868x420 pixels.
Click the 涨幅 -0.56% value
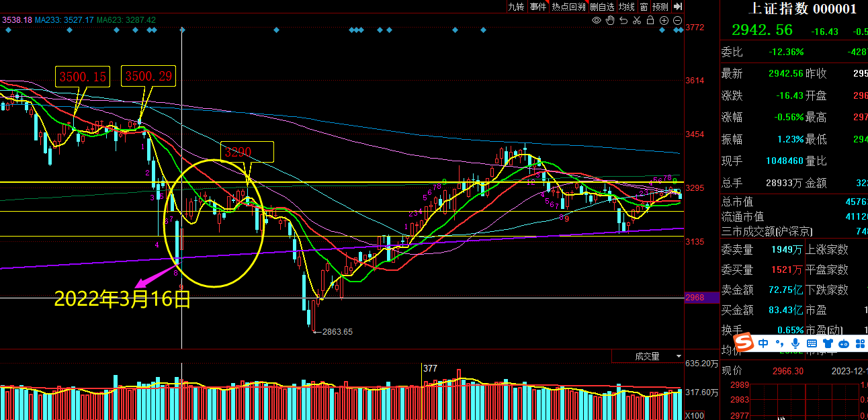[x=788, y=117]
